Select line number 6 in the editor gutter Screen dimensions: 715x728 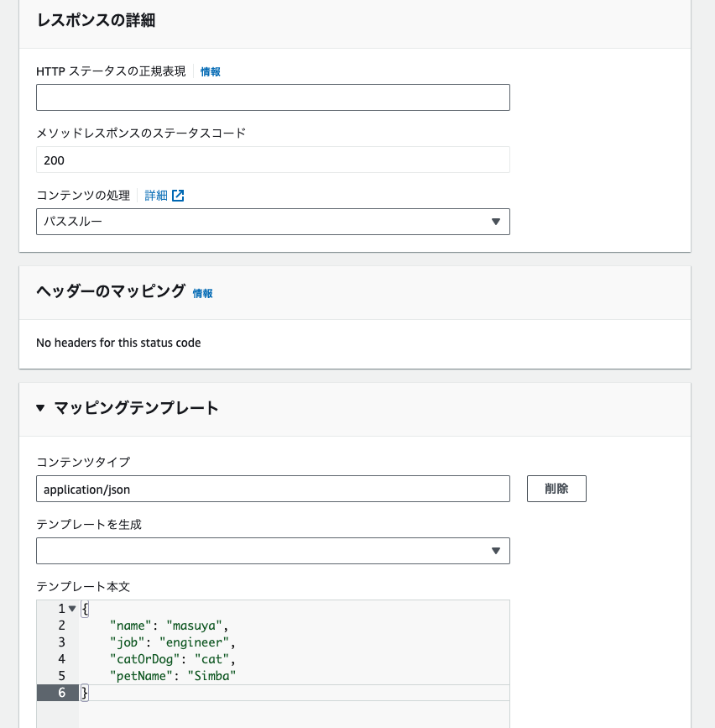(x=62, y=693)
